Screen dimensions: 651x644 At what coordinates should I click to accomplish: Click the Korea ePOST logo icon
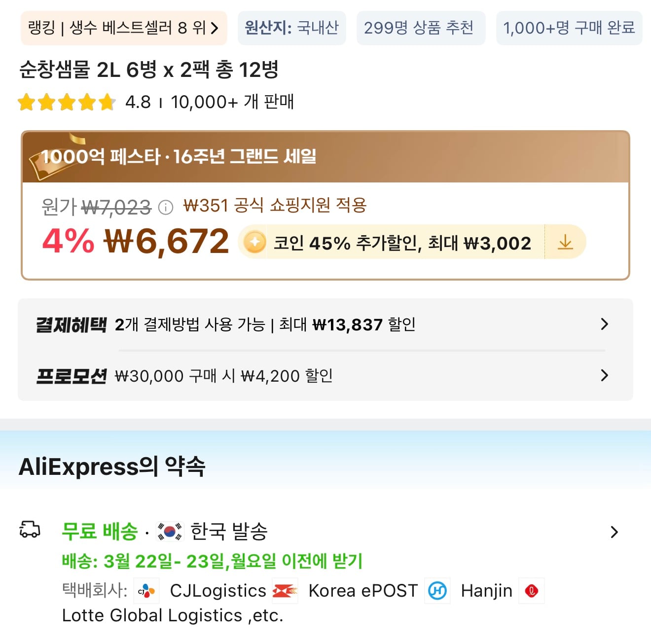pyautogui.click(x=286, y=591)
